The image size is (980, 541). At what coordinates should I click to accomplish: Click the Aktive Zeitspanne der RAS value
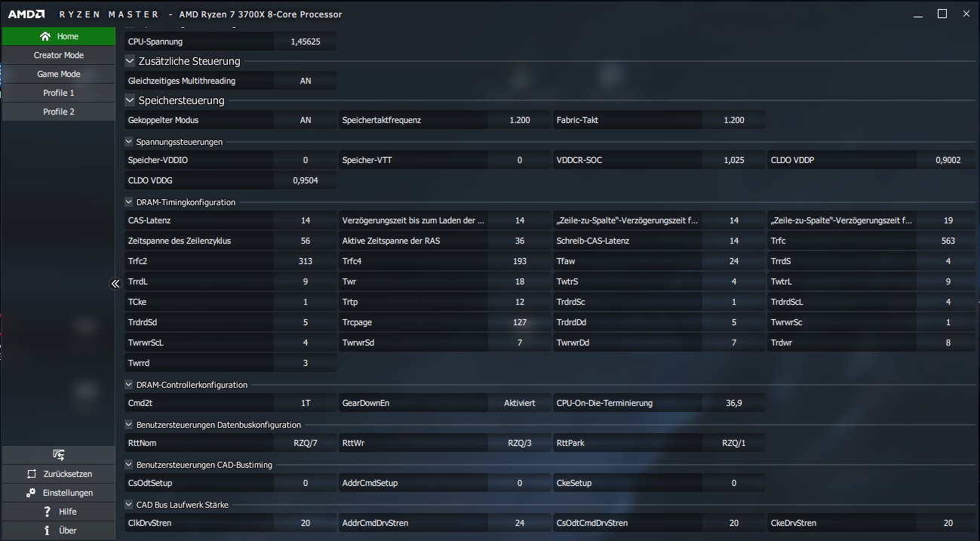520,241
